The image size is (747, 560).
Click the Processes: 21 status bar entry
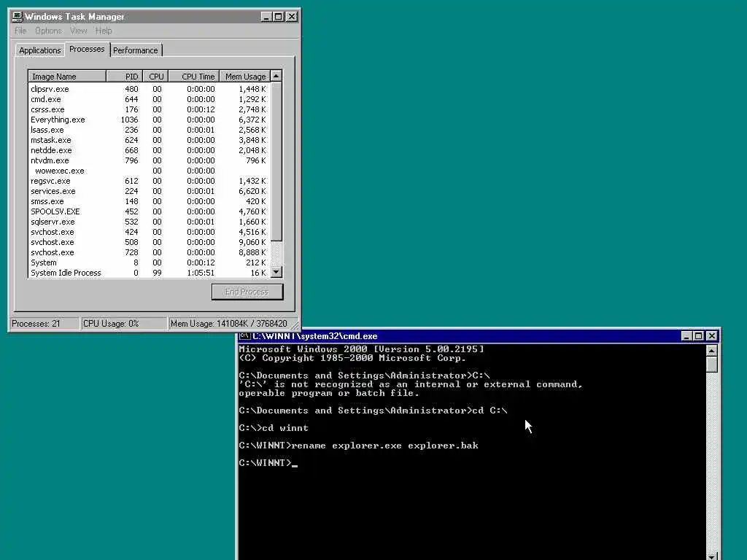44,324
